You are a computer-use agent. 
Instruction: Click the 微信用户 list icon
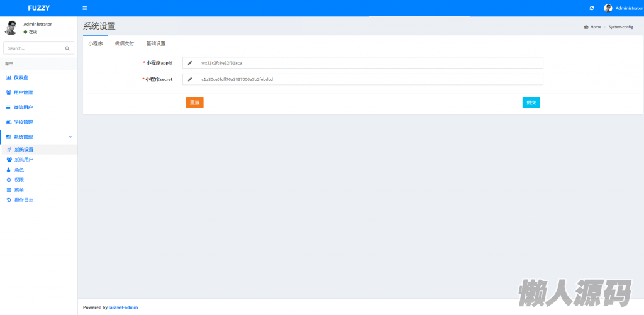click(x=8, y=107)
